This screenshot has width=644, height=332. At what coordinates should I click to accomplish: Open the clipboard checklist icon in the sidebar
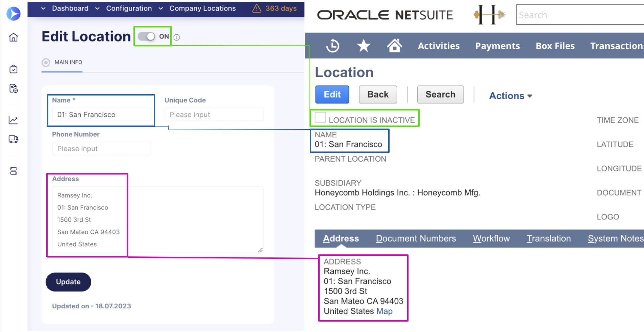tap(14, 69)
